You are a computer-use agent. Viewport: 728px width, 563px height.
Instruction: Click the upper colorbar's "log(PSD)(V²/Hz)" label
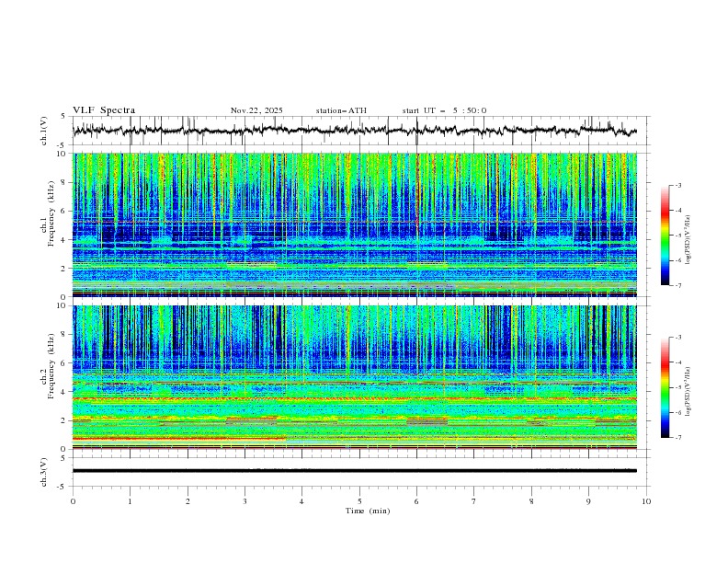click(688, 240)
